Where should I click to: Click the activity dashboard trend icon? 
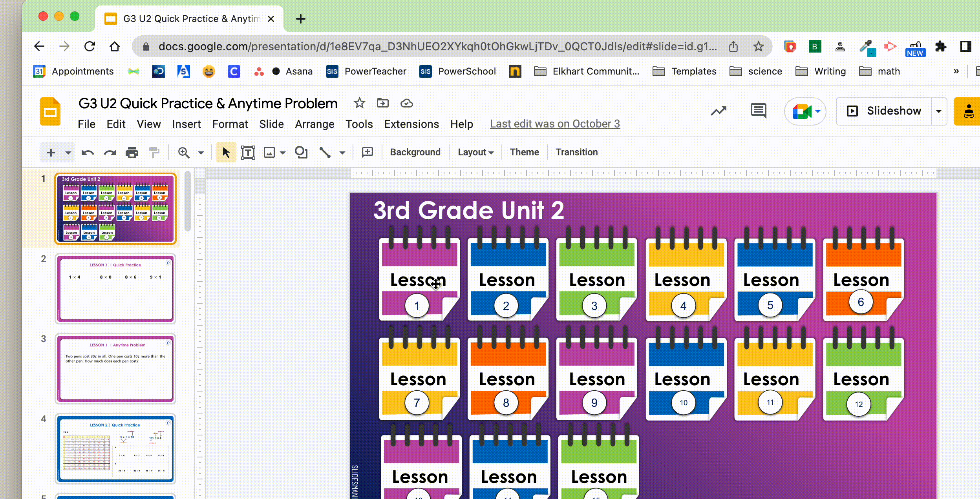[719, 111]
